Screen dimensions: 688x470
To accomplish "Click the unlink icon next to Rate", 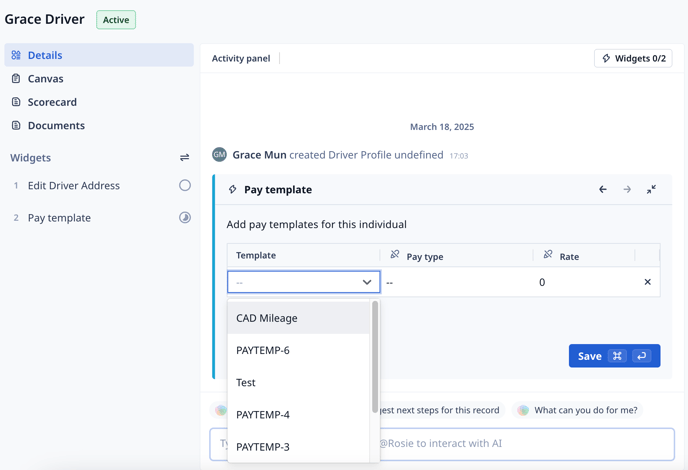I will point(548,256).
